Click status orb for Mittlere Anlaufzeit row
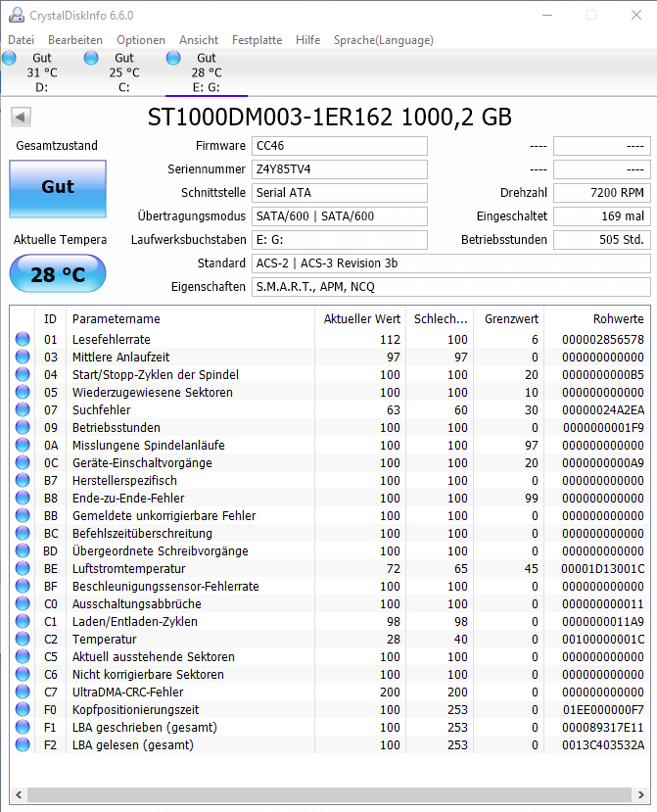 (23, 357)
